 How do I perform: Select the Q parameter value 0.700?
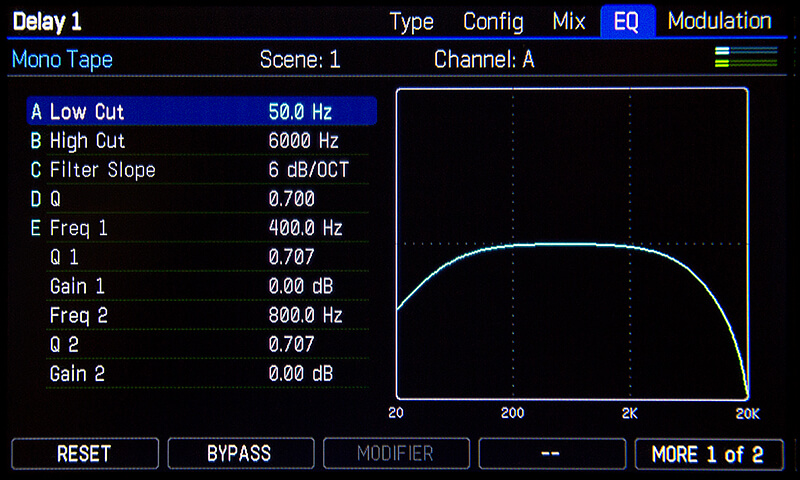[x=292, y=199]
